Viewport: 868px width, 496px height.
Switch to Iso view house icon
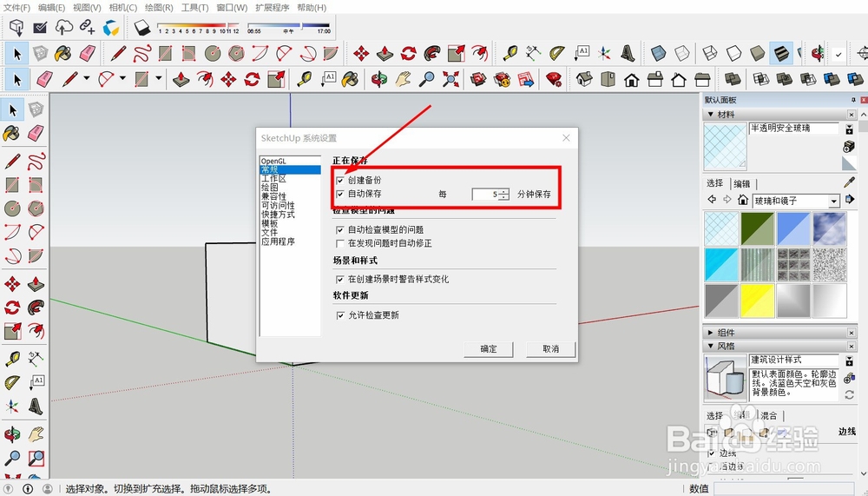tap(584, 79)
